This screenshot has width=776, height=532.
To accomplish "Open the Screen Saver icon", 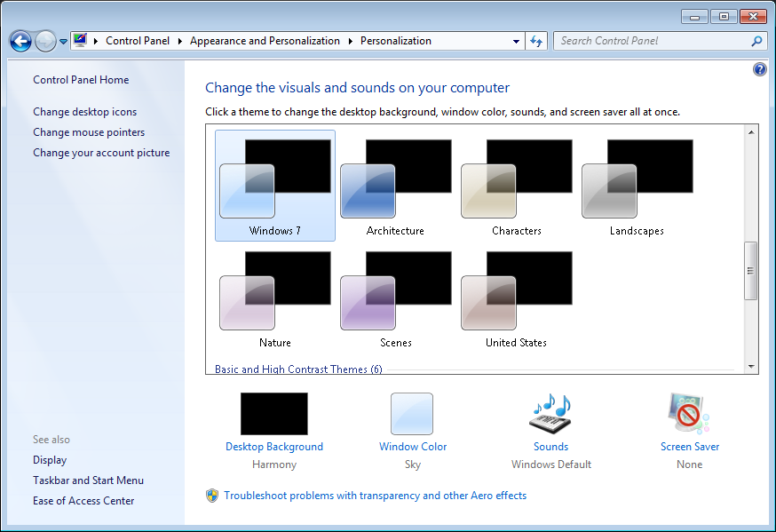I will 689,414.
